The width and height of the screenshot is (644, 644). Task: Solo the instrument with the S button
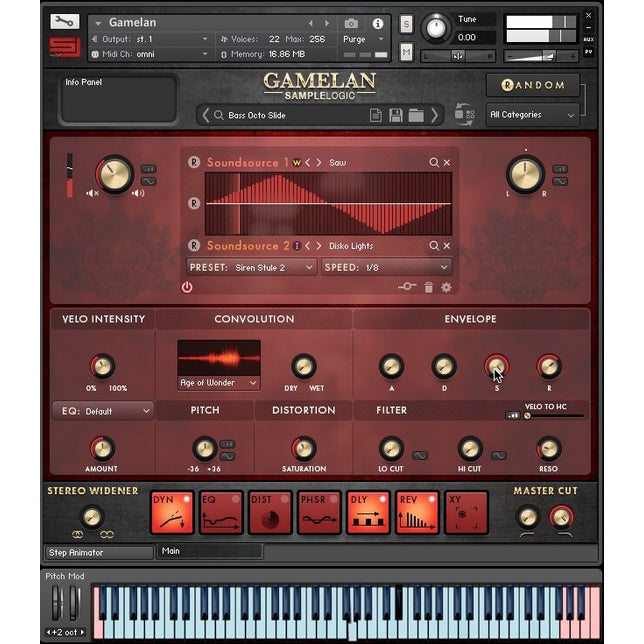pyautogui.click(x=406, y=24)
